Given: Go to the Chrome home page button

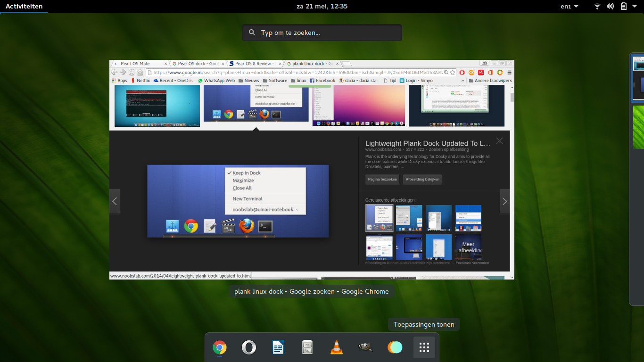Looking at the screenshot, I should [x=140, y=73].
